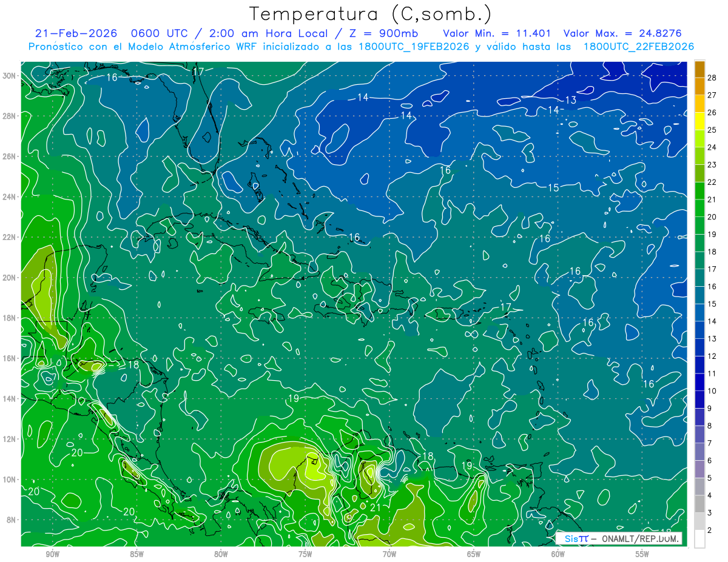Select the valid time '1800UTC_22FEB2026'
The width and height of the screenshot is (728, 562).
pos(638,47)
